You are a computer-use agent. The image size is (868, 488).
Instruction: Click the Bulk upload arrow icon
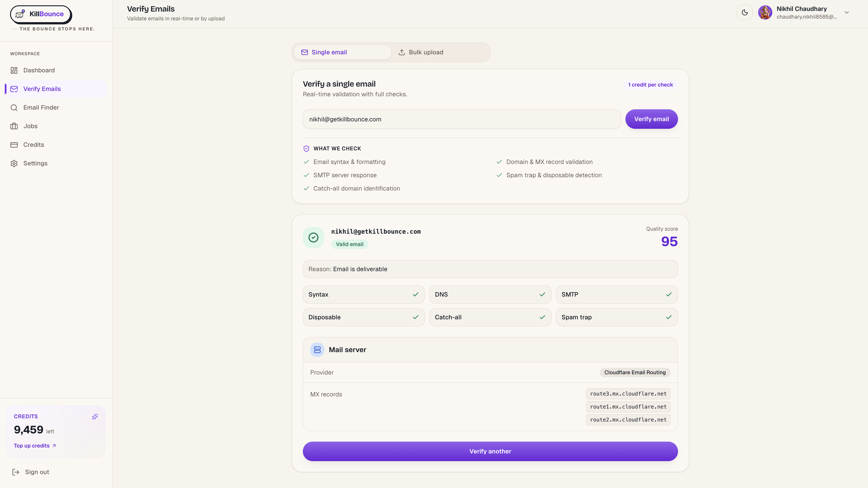click(x=402, y=52)
